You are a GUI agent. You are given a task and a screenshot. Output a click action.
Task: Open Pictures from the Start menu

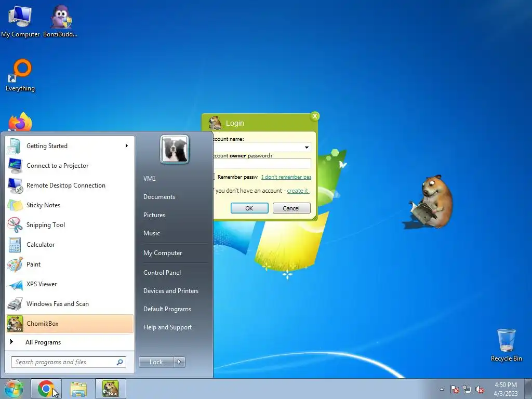154,215
